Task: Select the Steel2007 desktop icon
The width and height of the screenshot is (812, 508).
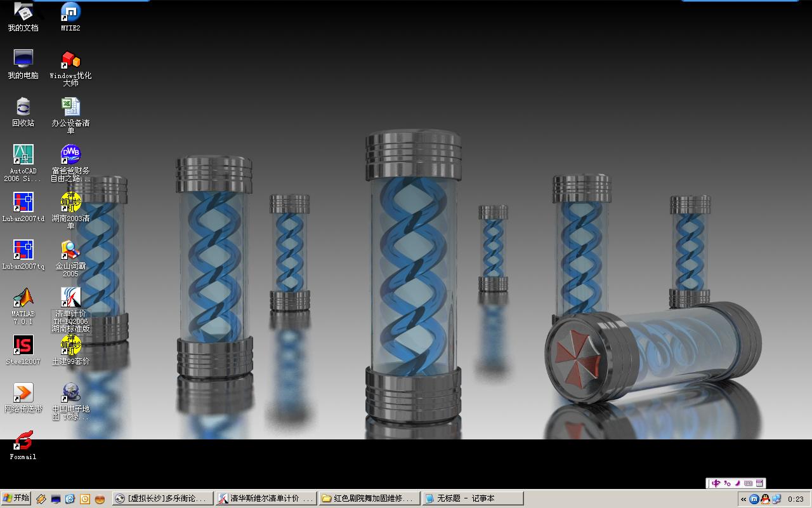Action: coord(23,345)
